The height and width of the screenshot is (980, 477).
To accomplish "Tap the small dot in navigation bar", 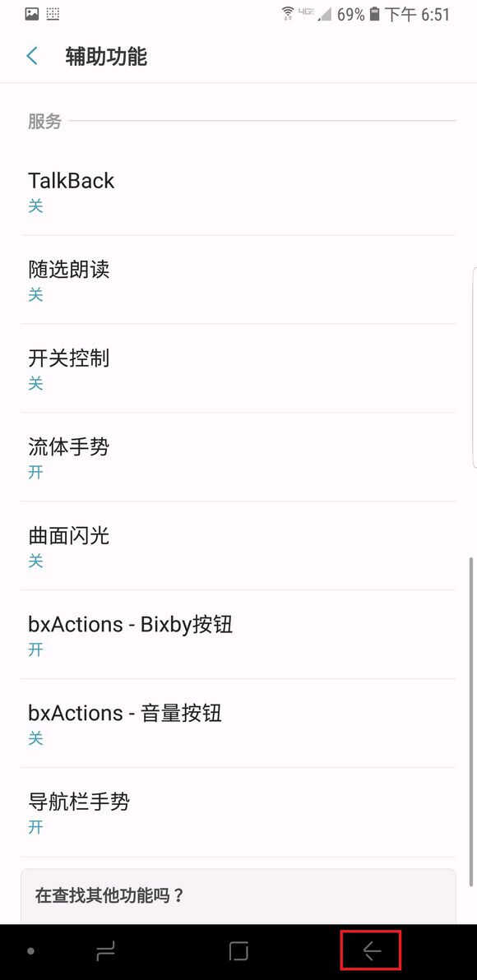I will (30, 951).
